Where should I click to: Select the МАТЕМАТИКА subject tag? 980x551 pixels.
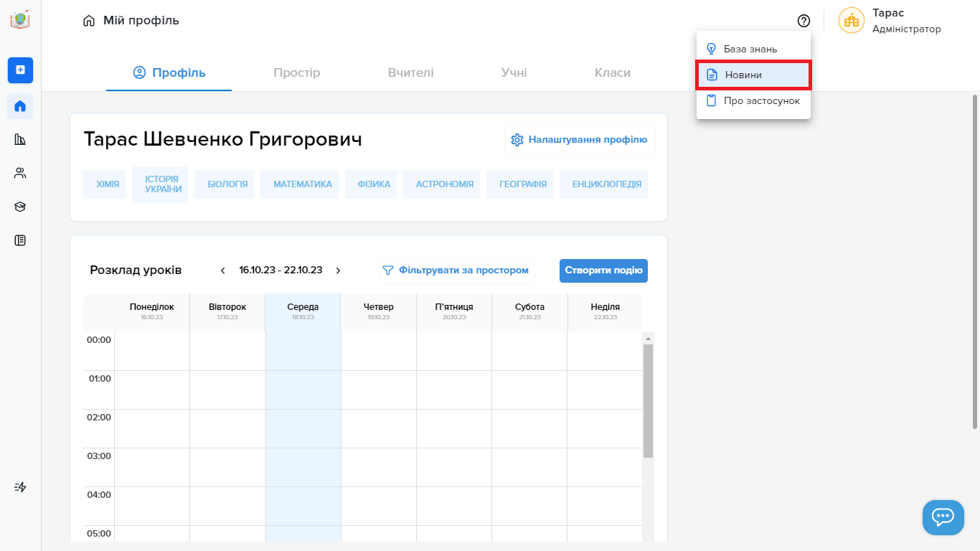[x=300, y=184]
